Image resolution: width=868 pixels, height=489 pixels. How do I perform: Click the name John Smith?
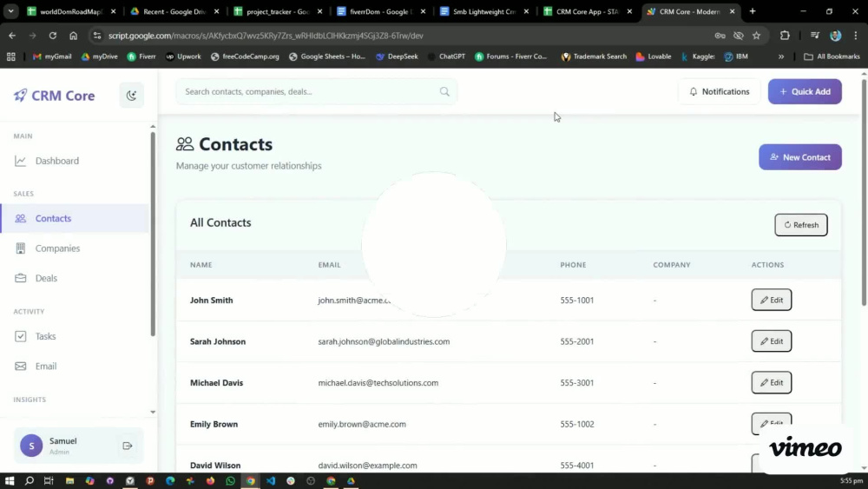(x=212, y=301)
